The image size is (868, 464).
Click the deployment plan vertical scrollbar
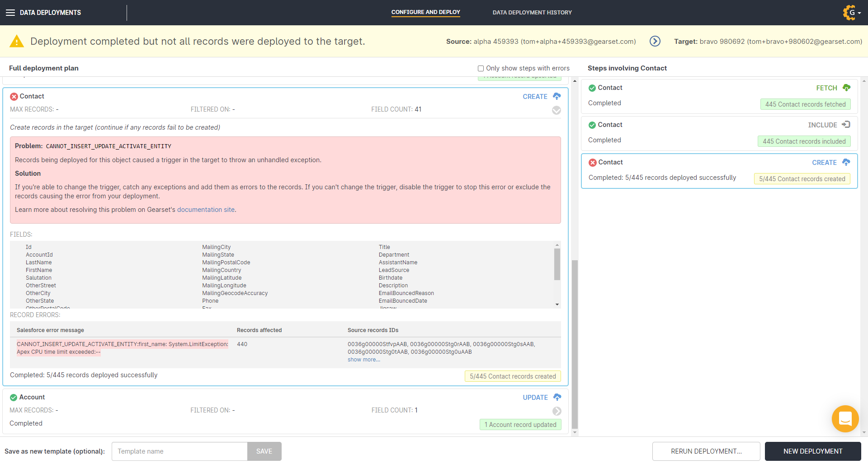click(x=575, y=343)
